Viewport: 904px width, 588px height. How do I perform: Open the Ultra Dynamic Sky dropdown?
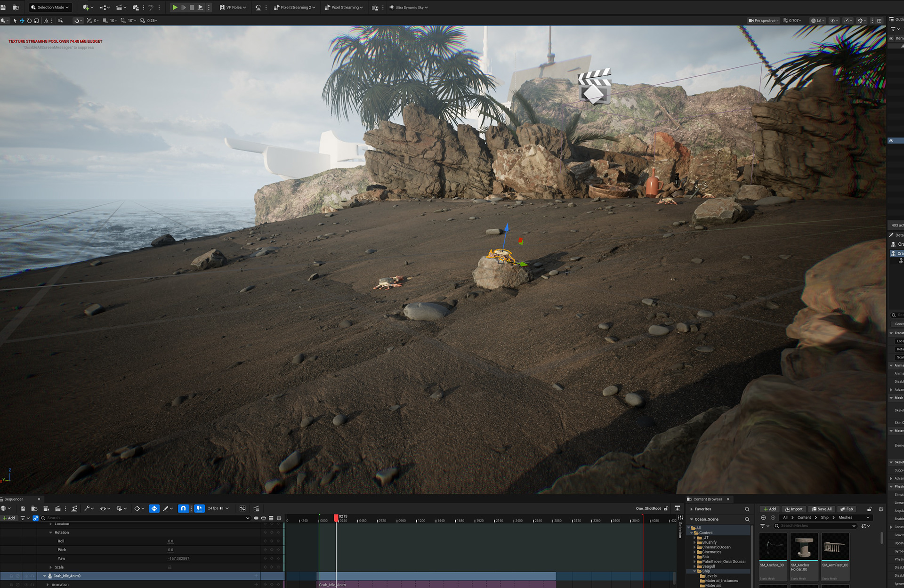[x=408, y=8]
